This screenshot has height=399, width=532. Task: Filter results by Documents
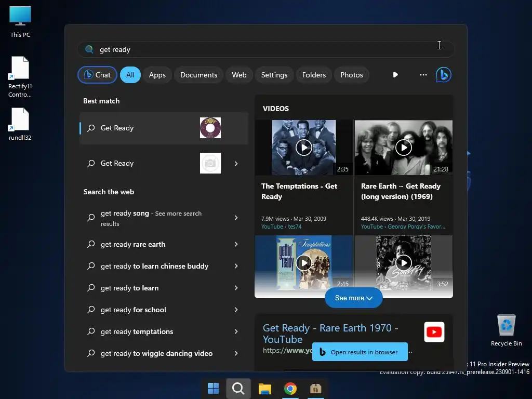pos(198,75)
